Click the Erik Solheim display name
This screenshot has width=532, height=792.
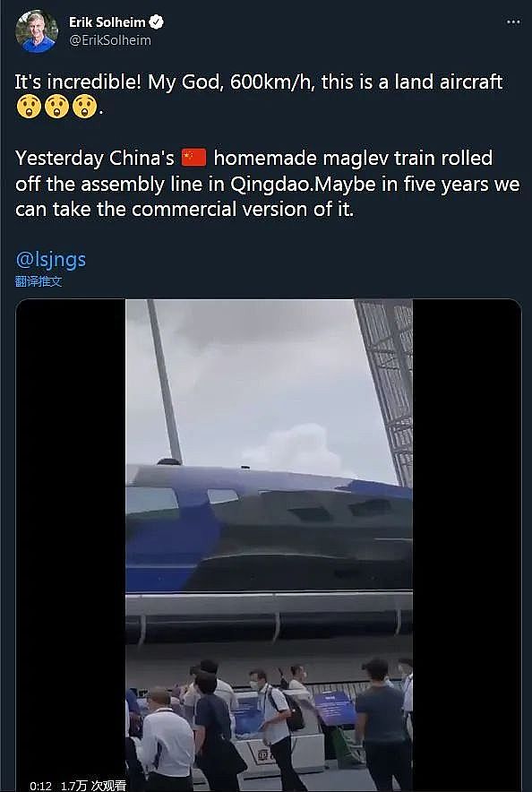(107, 22)
